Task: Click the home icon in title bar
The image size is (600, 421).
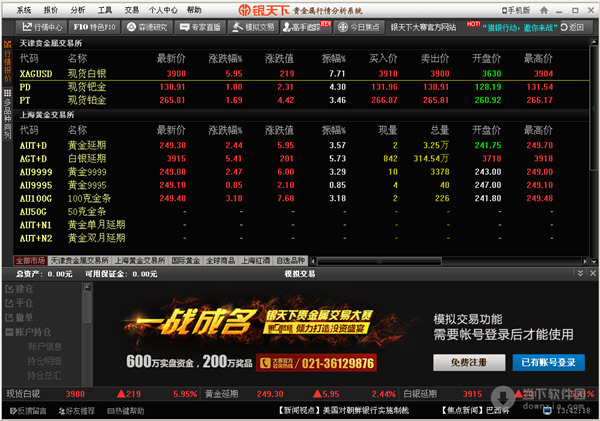Action: (x=544, y=10)
